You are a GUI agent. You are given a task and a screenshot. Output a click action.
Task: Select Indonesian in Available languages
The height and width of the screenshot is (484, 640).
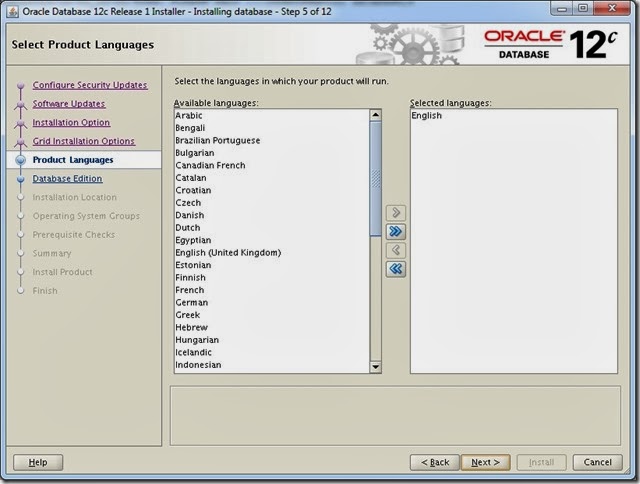coord(271,365)
